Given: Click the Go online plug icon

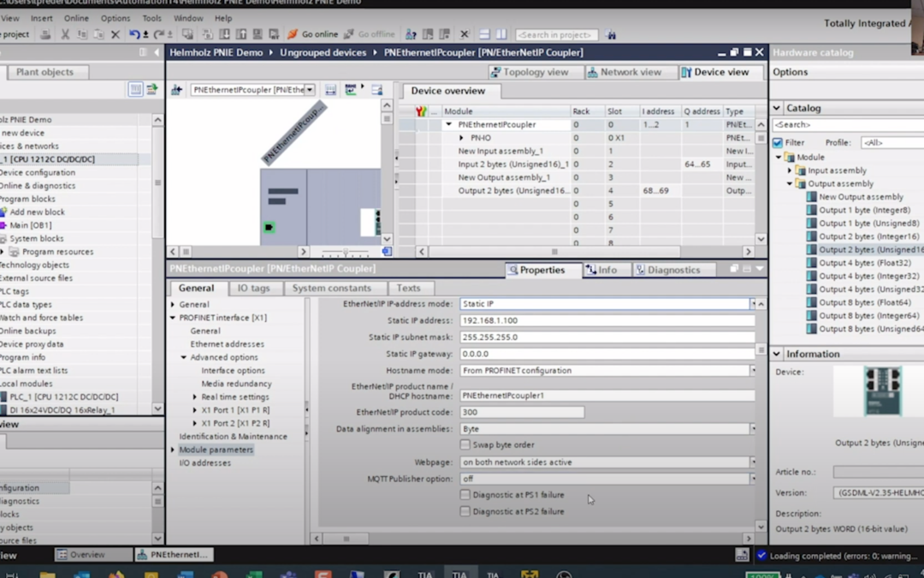Looking at the screenshot, I should pyautogui.click(x=293, y=34).
